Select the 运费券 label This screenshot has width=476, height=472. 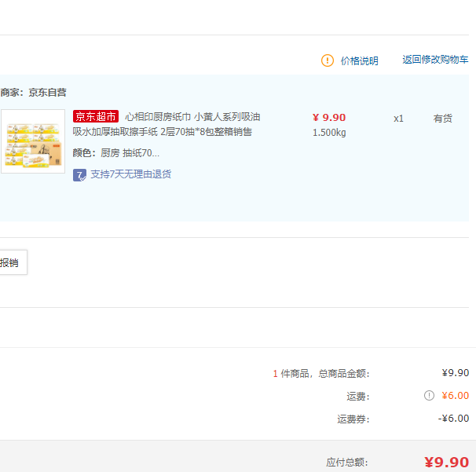353,419
